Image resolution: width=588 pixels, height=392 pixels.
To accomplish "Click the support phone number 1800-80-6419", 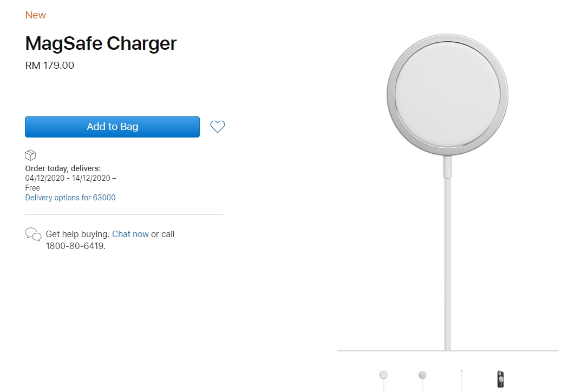I will point(75,246).
